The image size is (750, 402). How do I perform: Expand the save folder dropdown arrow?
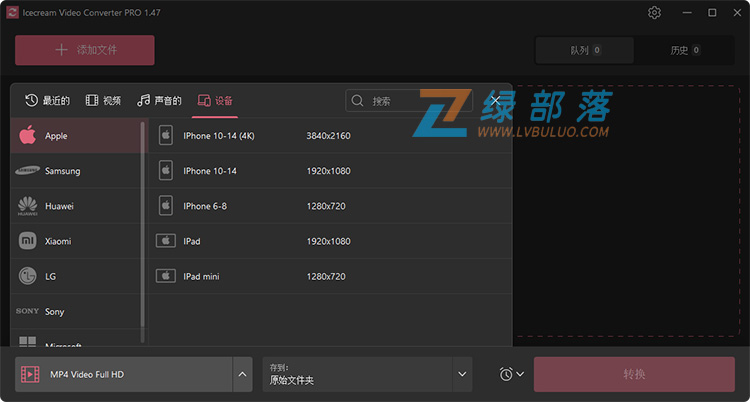click(x=462, y=374)
